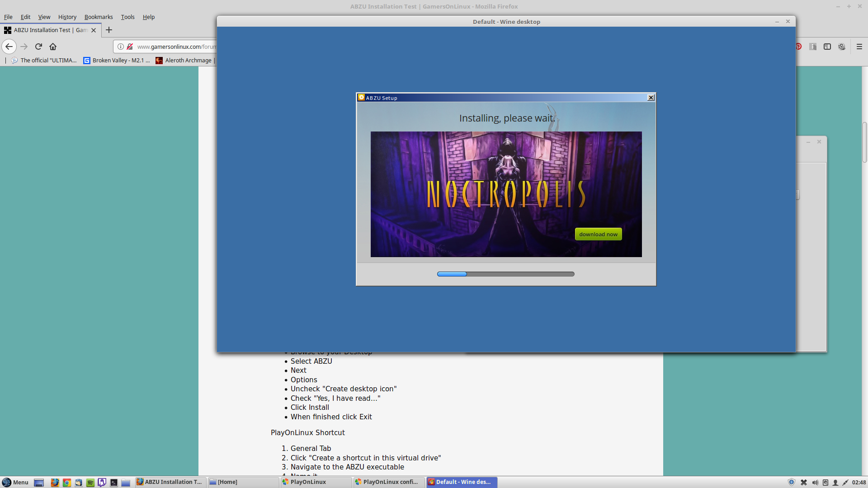Open the Bookmarks menu
868x488 pixels.
pos(99,17)
